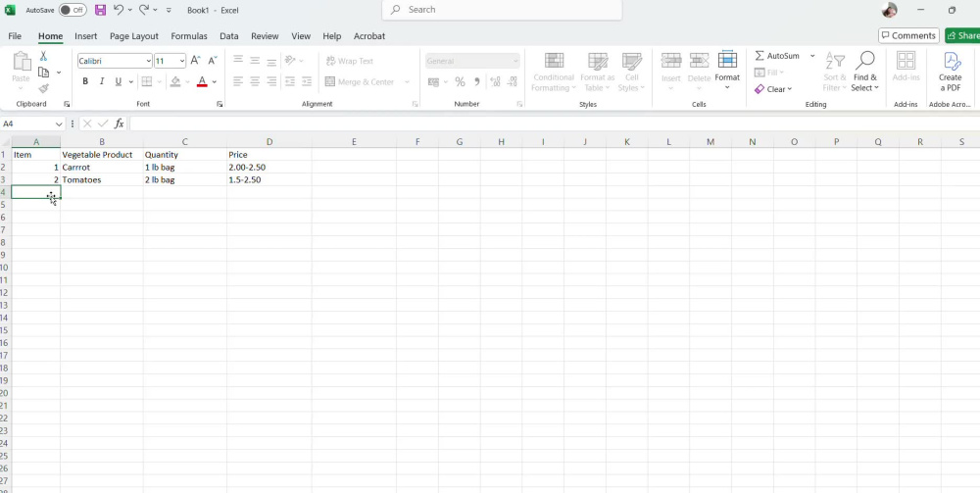Open Find & Select magnifier menu
The image size is (980, 493).
pyautogui.click(x=865, y=72)
